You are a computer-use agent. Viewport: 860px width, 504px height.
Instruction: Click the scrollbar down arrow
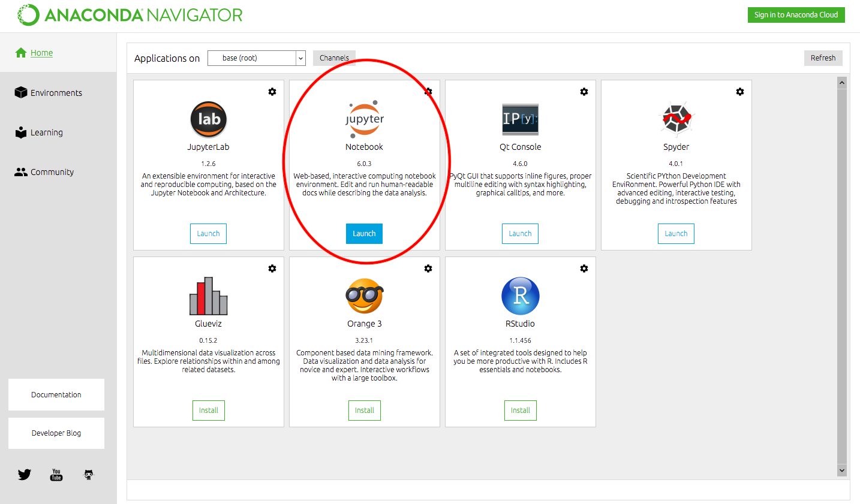(x=842, y=470)
